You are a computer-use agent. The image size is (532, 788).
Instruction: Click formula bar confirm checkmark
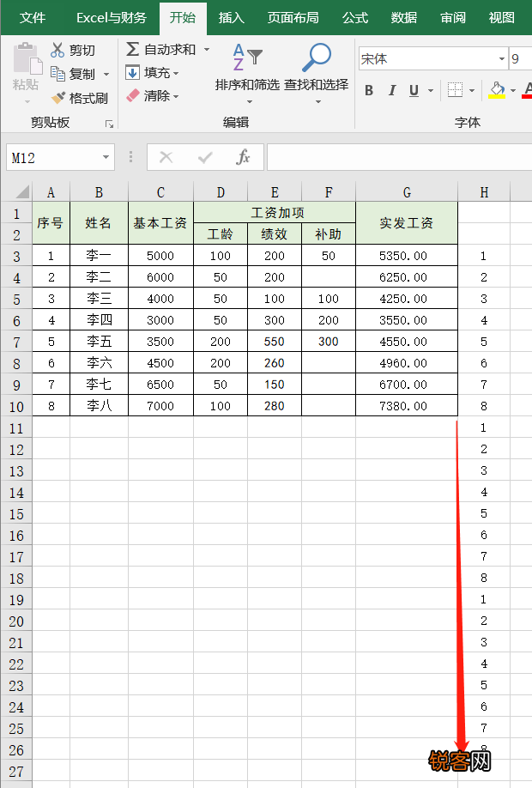(205, 158)
